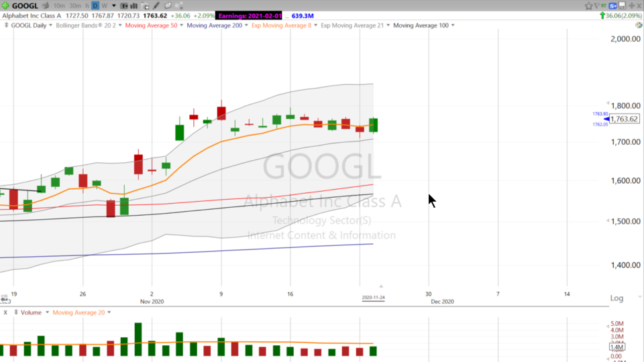Viewport: 644px width, 362px height.
Task: Click the Dec 2020 date axis label
Action: [x=442, y=301]
